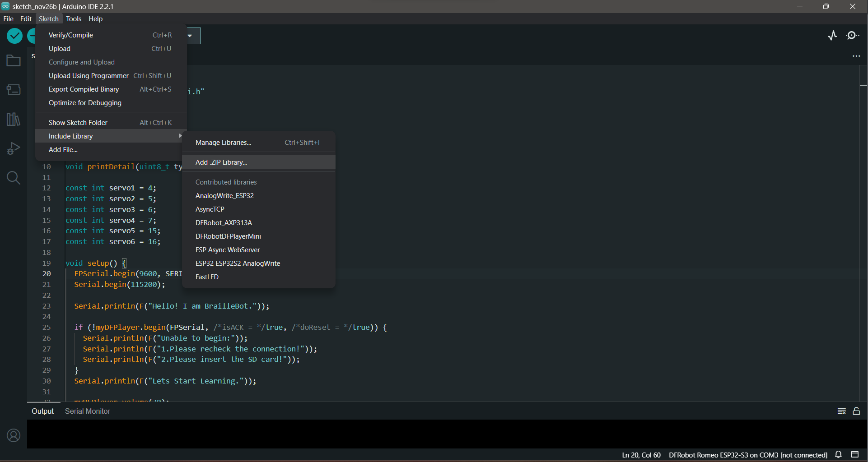Choose Add .ZIP Library...
868x462 pixels.
pos(259,162)
